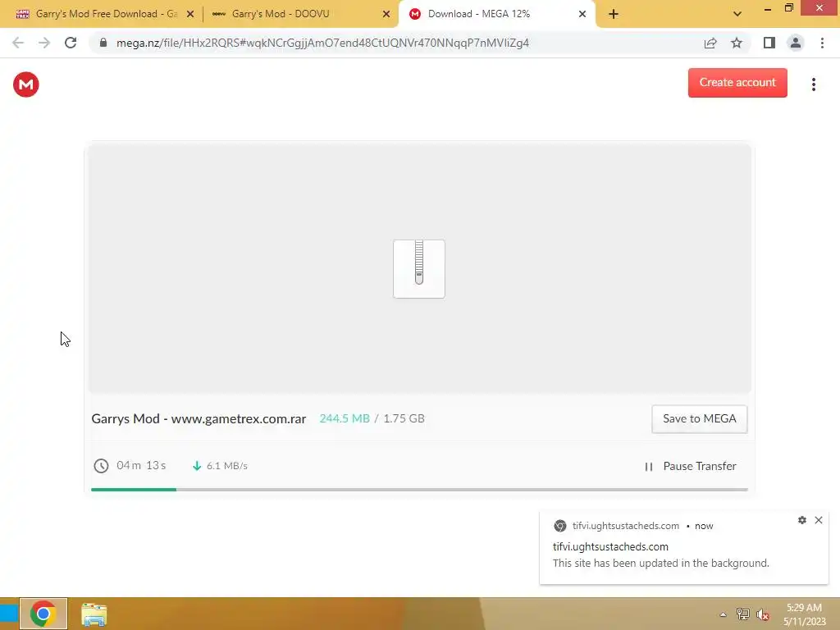The width and height of the screenshot is (840, 630).
Task: Click the 1.75 GB total size
Action: coord(404,418)
